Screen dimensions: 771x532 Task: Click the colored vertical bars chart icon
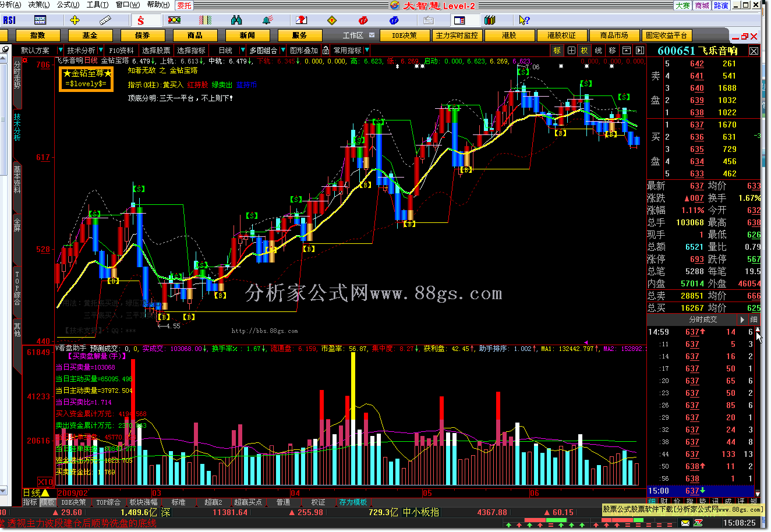pos(205,20)
